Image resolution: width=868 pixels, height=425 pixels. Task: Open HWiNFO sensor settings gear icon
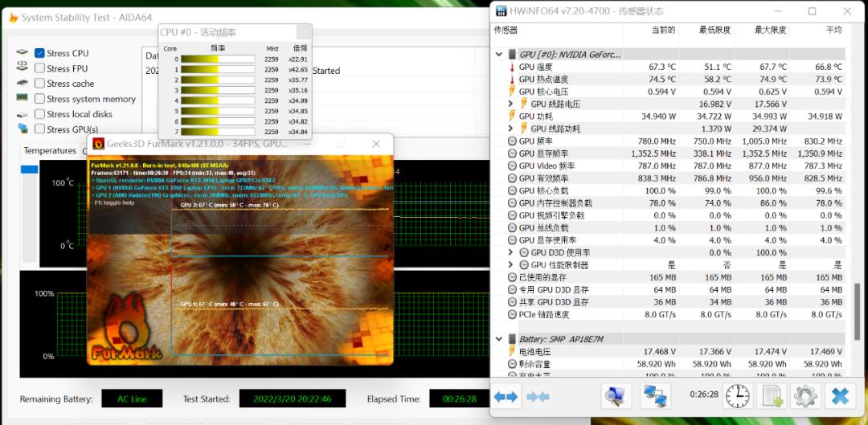[x=805, y=396]
